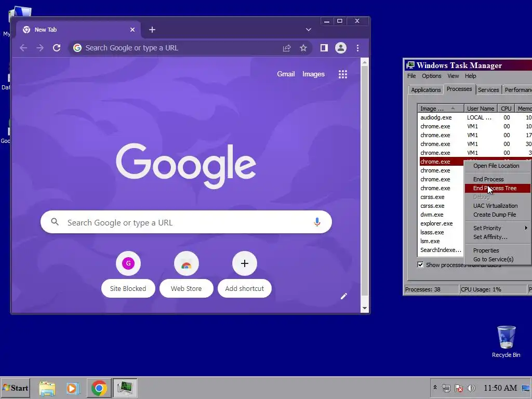532x399 pixels.
Task: Open the Start menu
Action: pyautogui.click(x=15, y=388)
